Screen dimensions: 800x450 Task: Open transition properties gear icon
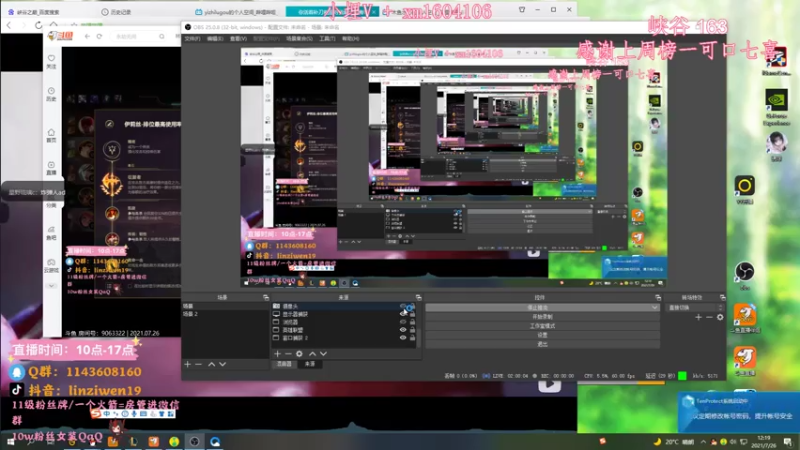[x=720, y=317]
